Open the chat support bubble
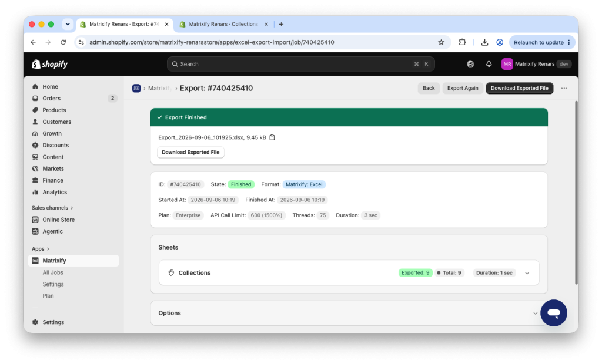The image size is (602, 364). 554,313
